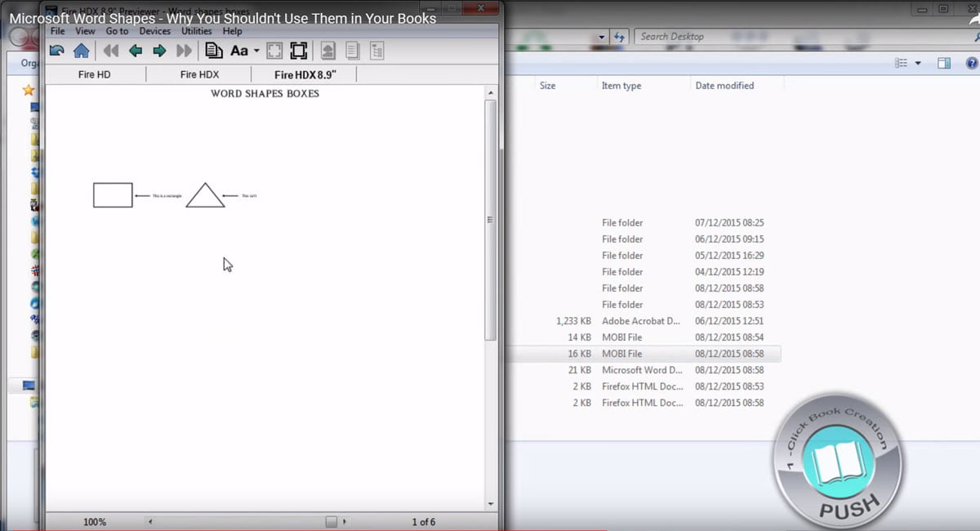
Task: Click the Explorer refresh arrows icon
Action: pyautogui.click(x=619, y=37)
